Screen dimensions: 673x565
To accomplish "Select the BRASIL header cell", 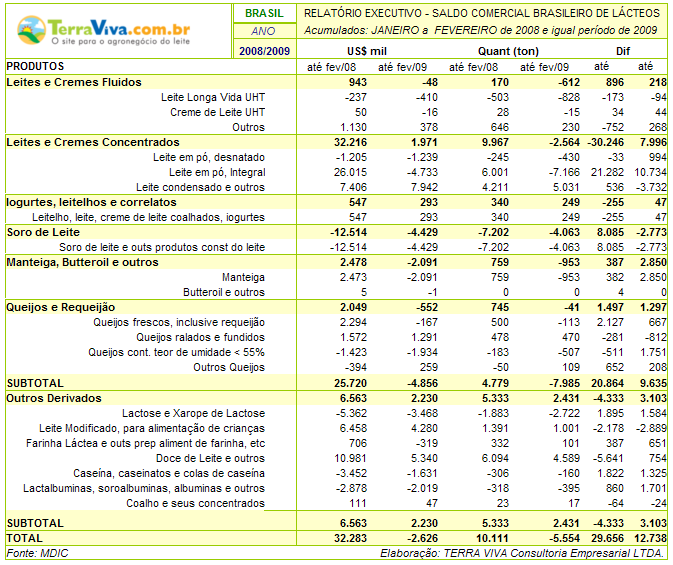I will [x=264, y=13].
